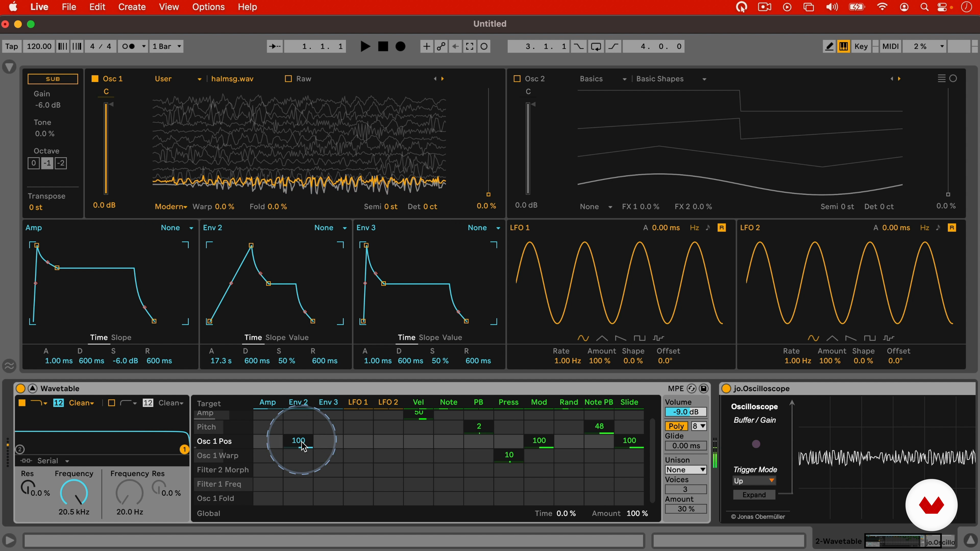Click the Key map mode button
Screen dimensions: 980x551
(x=861, y=46)
